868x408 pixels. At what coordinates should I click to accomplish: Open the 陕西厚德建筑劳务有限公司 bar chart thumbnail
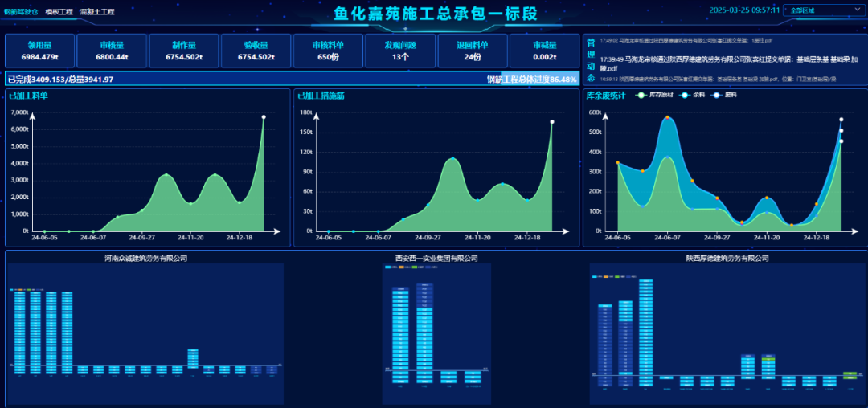(727, 333)
